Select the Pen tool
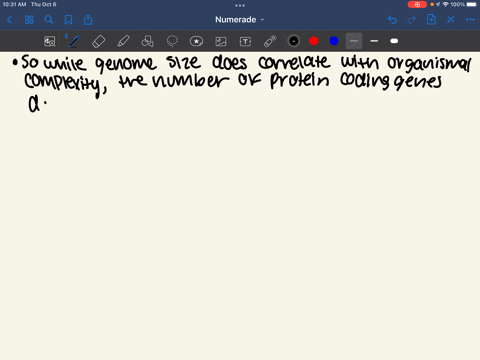The image size is (480, 360). [74, 41]
